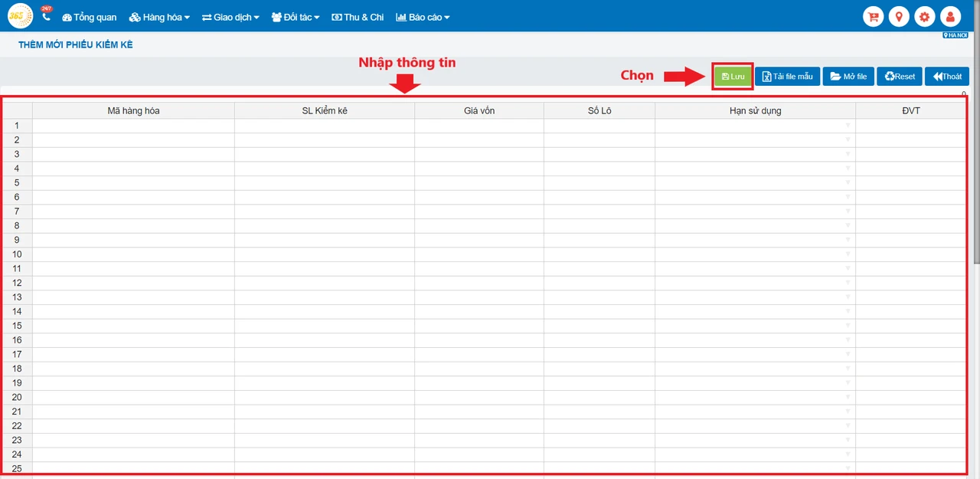
Task: Select row header number 3
Action: tap(17, 154)
